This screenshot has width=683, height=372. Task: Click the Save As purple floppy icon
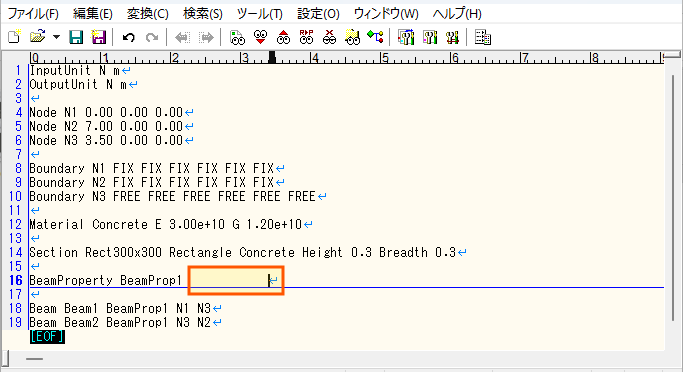[99, 37]
